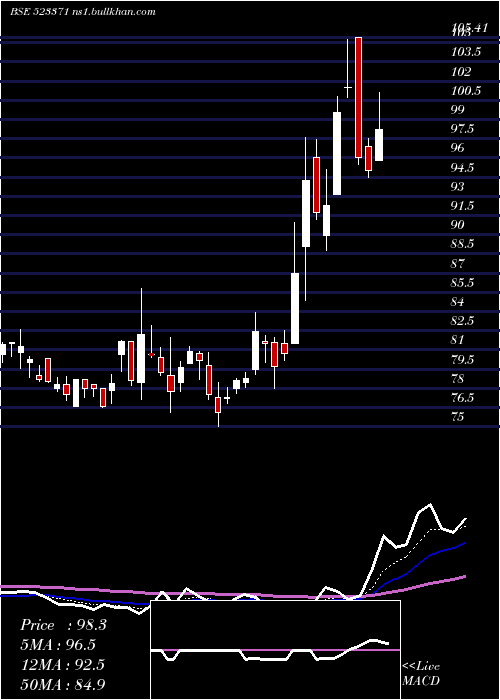Image resolution: width=500 pixels, height=700 pixels.
Task: Click the ns1.bullkhan.com header text
Action: click(x=114, y=12)
